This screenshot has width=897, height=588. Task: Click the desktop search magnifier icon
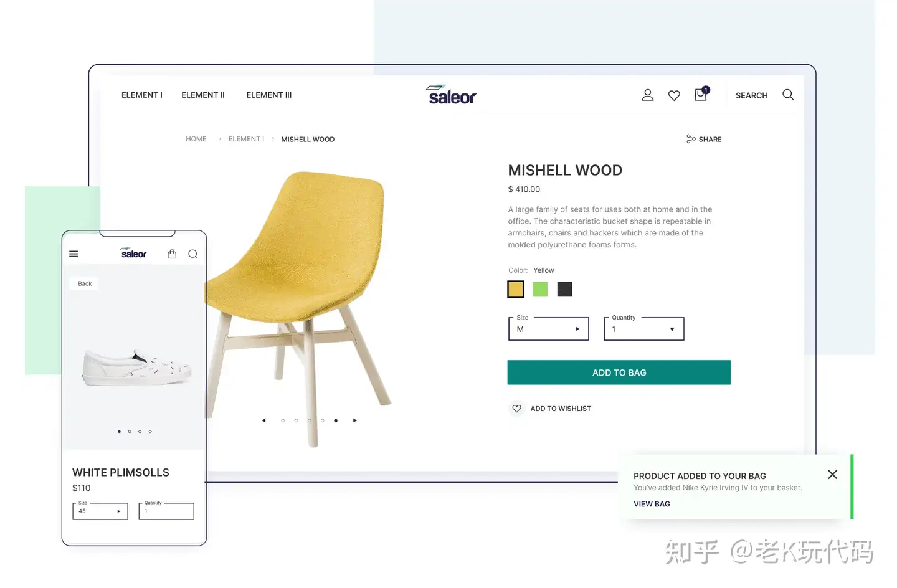point(788,95)
